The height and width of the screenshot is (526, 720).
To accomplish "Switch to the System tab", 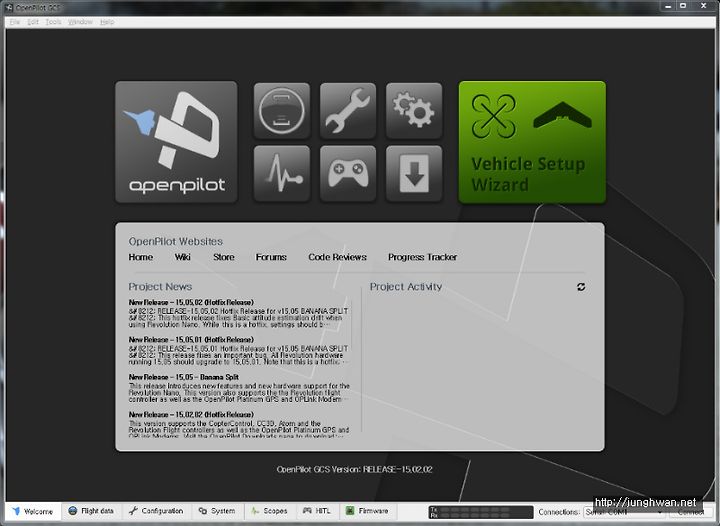I will pyautogui.click(x=217, y=511).
